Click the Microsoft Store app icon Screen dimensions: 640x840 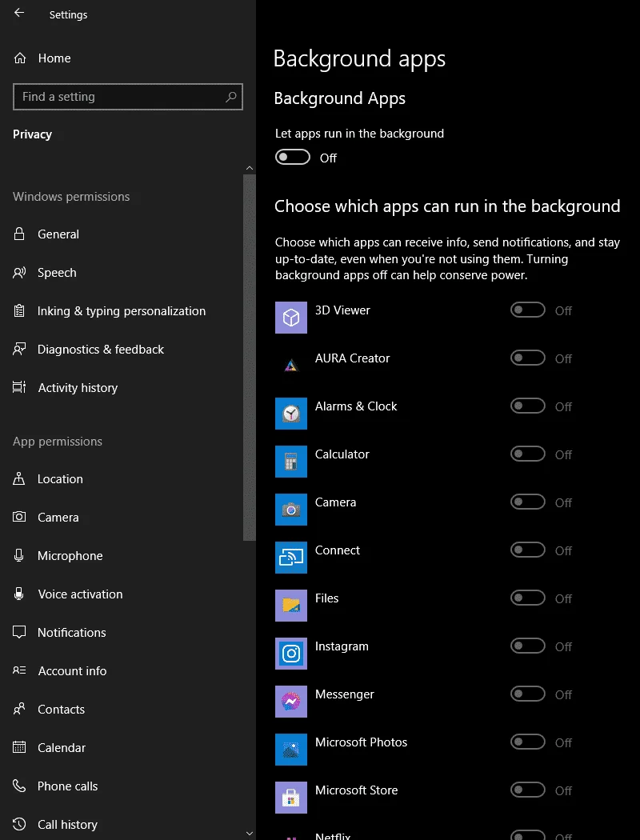click(x=291, y=797)
